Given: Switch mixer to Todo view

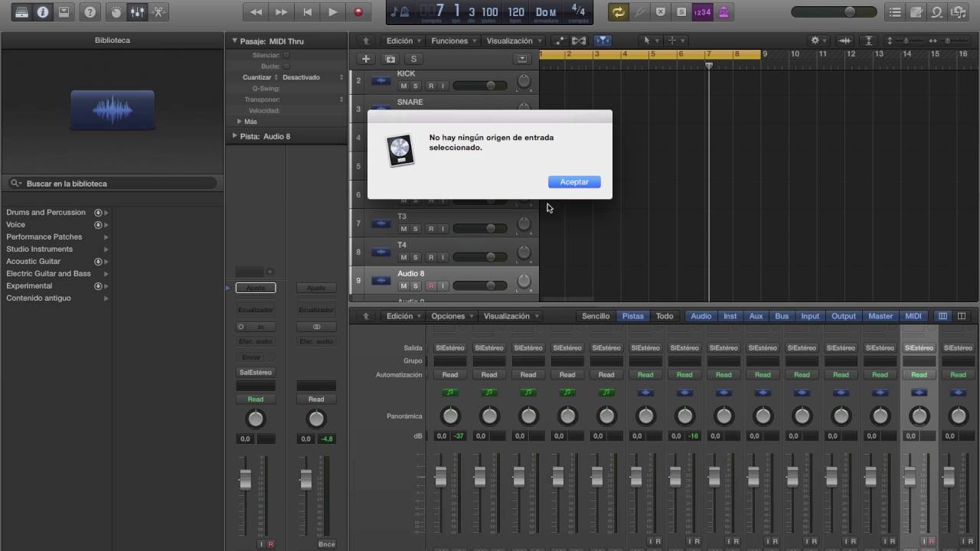Looking at the screenshot, I should 665,316.
